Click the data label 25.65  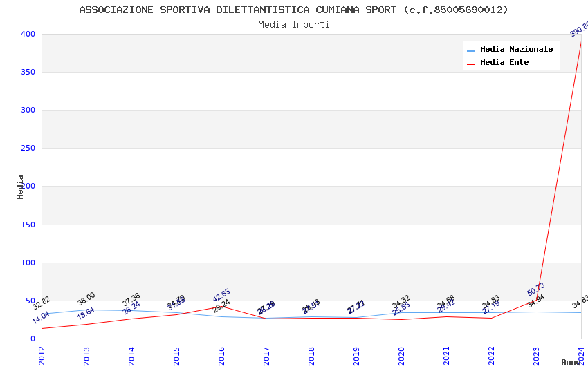pyautogui.click(x=401, y=309)
